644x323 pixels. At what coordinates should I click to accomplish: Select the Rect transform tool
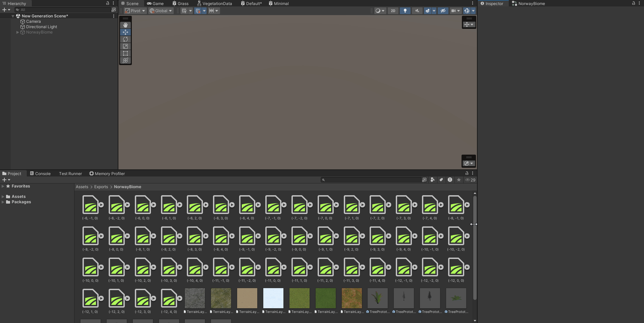(125, 53)
